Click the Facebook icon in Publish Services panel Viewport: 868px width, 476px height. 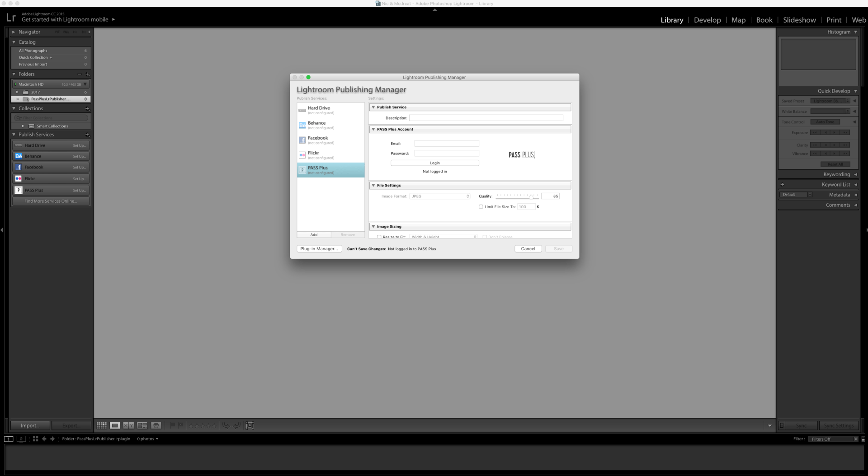(19, 167)
